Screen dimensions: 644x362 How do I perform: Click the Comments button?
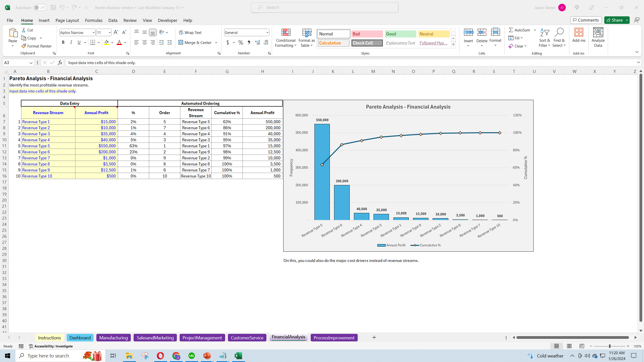(x=586, y=20)
